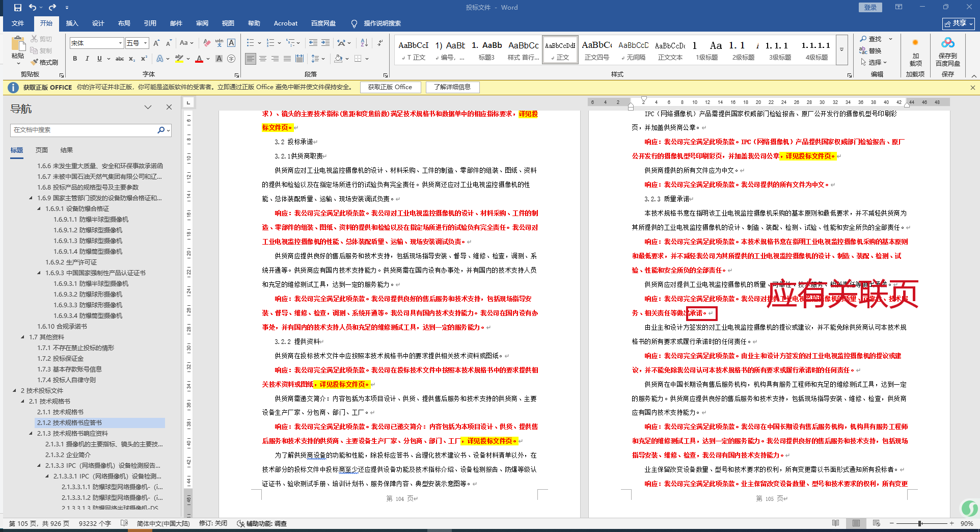Click the superscript x² icon
This screenshot has height=532, width=980.
pos(144,59)
